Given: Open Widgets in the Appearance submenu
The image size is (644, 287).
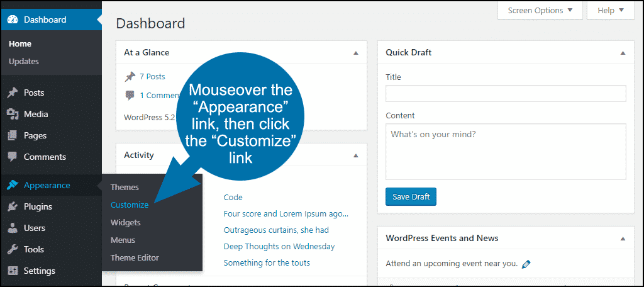Looking at the screenshot, I should click(125, 222).
